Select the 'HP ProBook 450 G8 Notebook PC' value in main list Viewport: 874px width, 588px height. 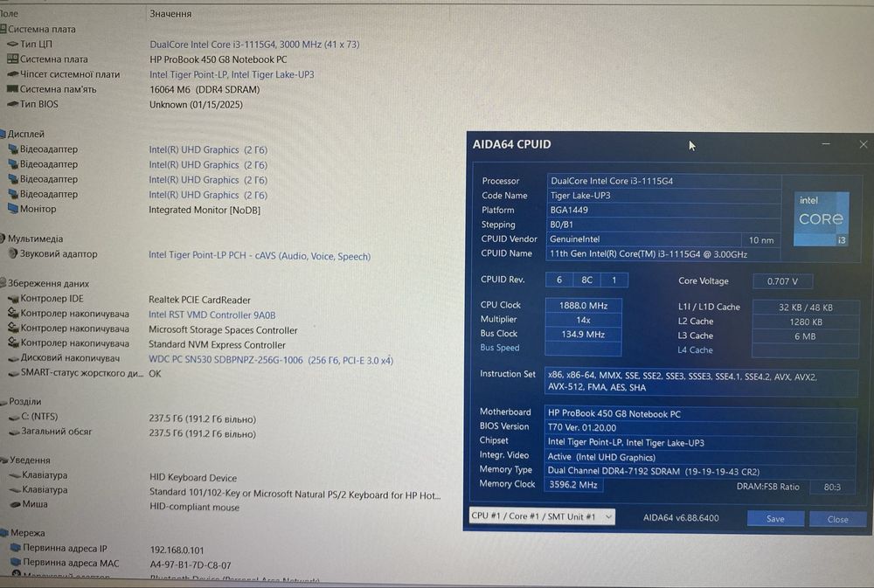[x=218, y=59]
